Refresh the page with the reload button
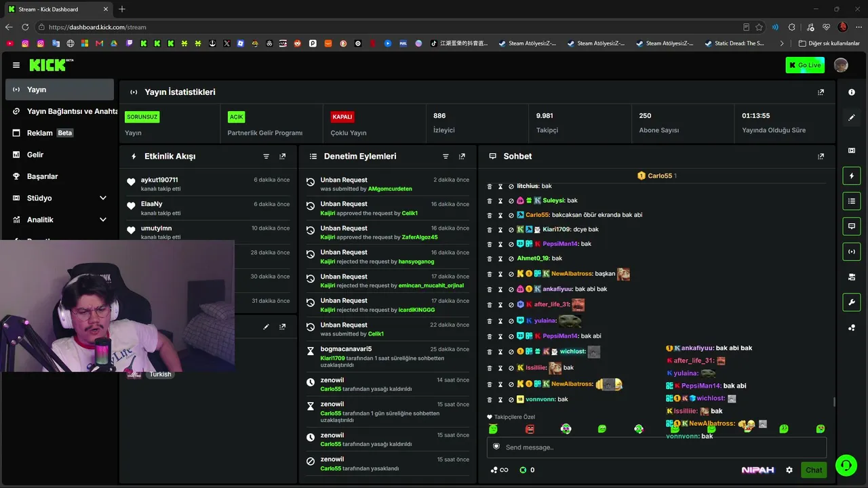Image resolution: width=868 pixels, height=488 pixels. pyautogui.click(x=25, y=27)
